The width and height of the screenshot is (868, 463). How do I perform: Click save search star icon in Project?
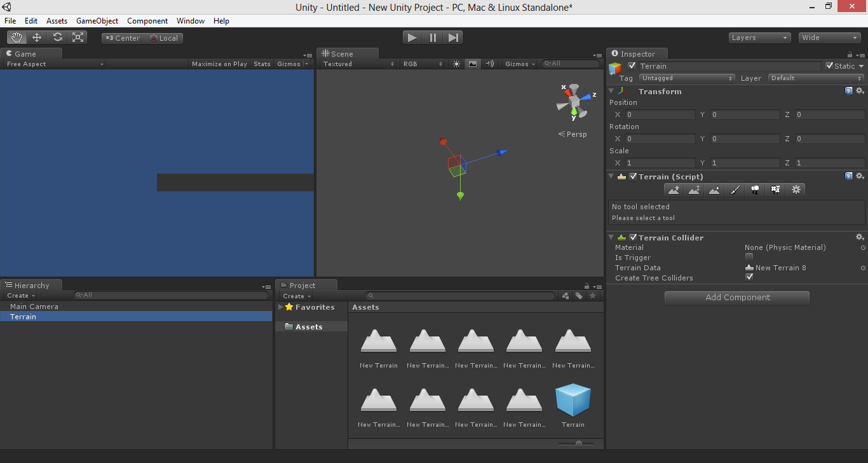[x=593, y=296]
